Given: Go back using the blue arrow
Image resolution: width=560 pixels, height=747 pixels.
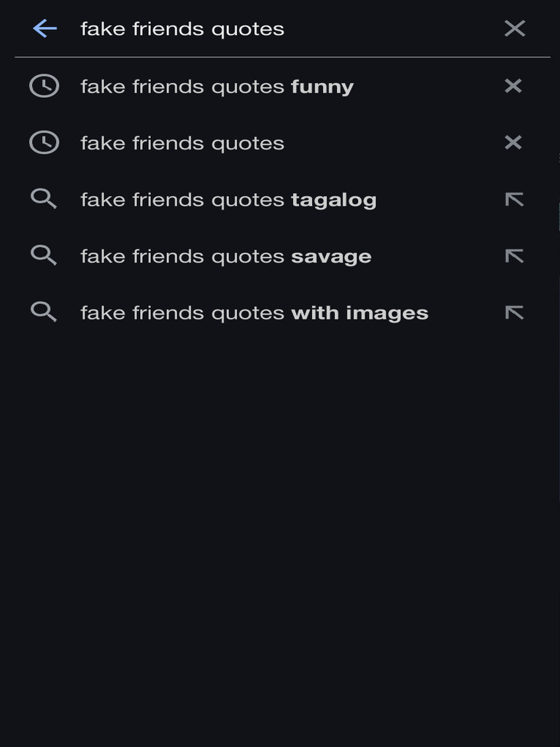Looking at the screenshot, I should [44, 28].
